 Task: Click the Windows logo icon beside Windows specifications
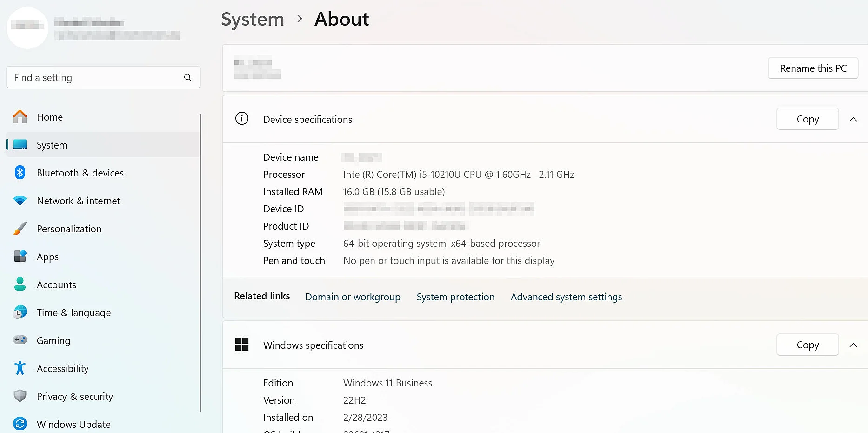coord(242,345)
